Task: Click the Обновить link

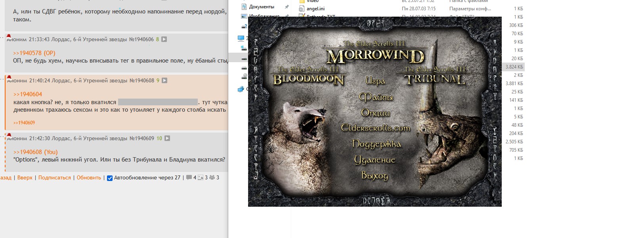Action: 89,178
